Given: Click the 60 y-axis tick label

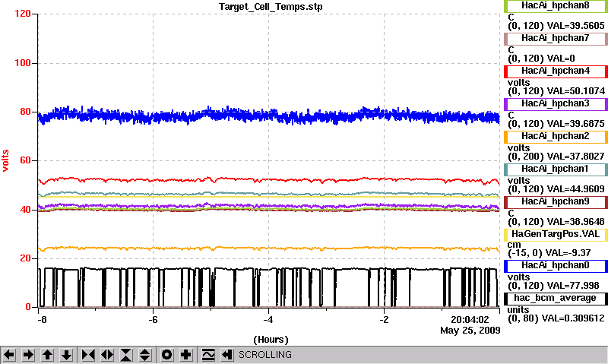Looking at the screenshot, I should coord(25,160).
